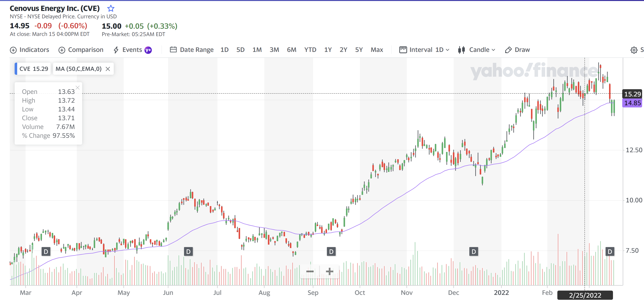The width and height of the screenshot is (644, 306).
Task: Select the Max range
Action: click(x=377, y=50)
